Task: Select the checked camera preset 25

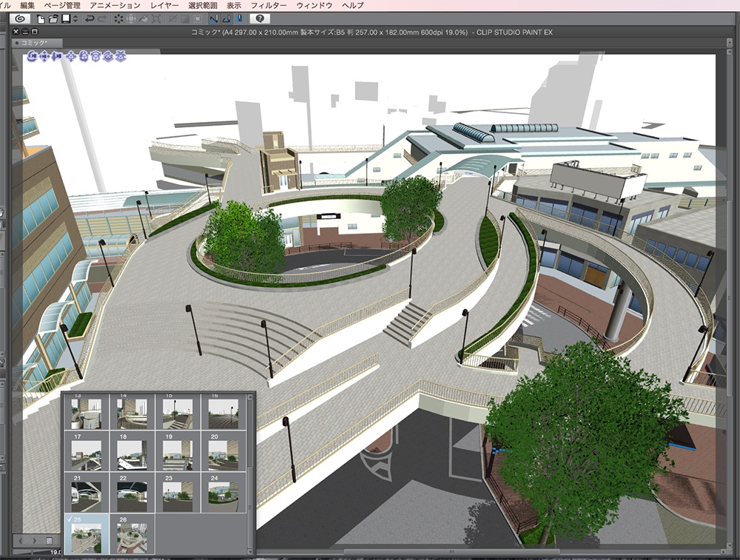Action: pos(87,534)
